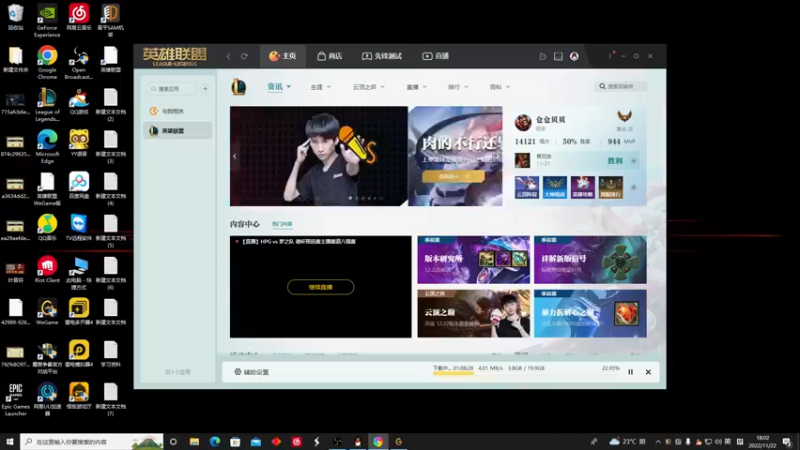Open the 仓仓贝贝 profile avatar
The width and height of the screenshot is (800, 450).
[x=523, y=122]
